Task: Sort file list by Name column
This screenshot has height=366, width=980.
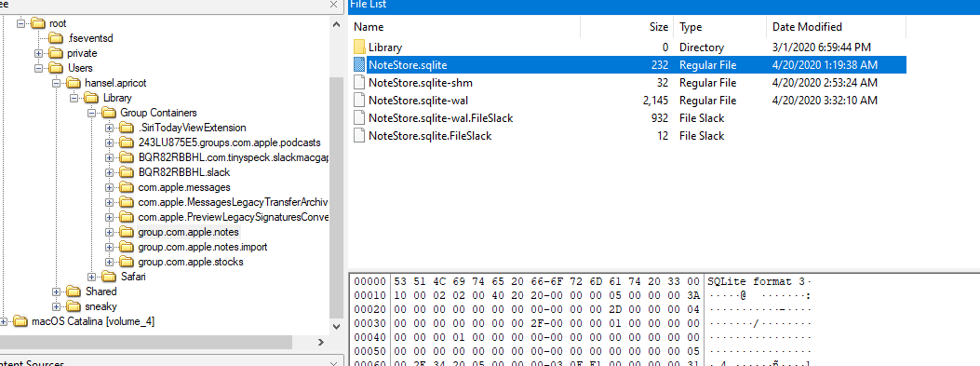Action: [x=464, y=27]
